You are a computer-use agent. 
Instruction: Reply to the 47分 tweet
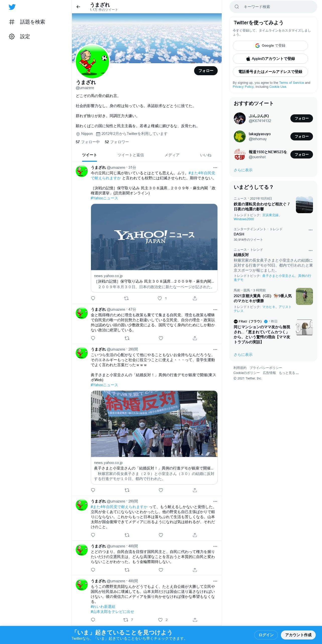[93, 338]
